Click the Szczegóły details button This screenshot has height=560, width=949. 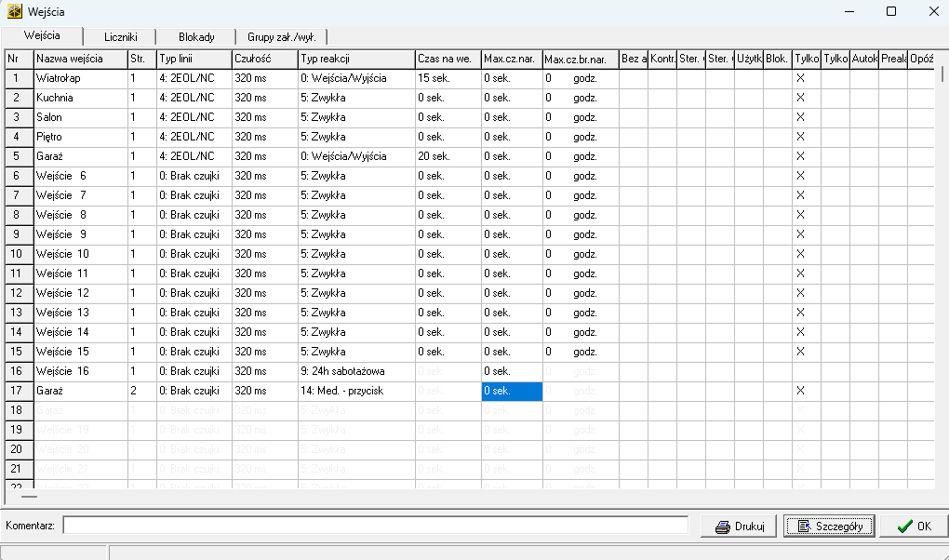click(829, 527)
